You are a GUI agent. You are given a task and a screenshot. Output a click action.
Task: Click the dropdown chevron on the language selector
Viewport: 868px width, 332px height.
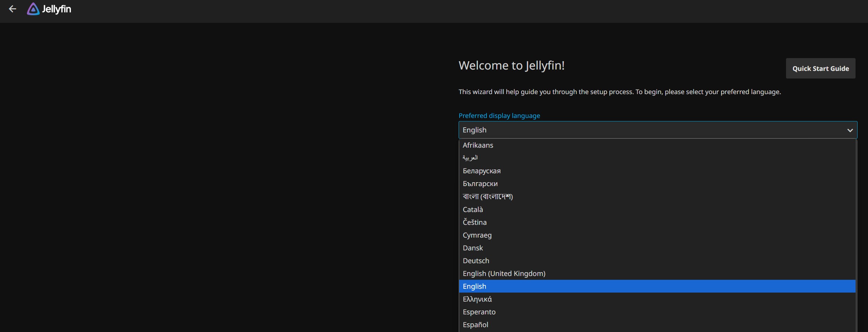pos(850,130)
